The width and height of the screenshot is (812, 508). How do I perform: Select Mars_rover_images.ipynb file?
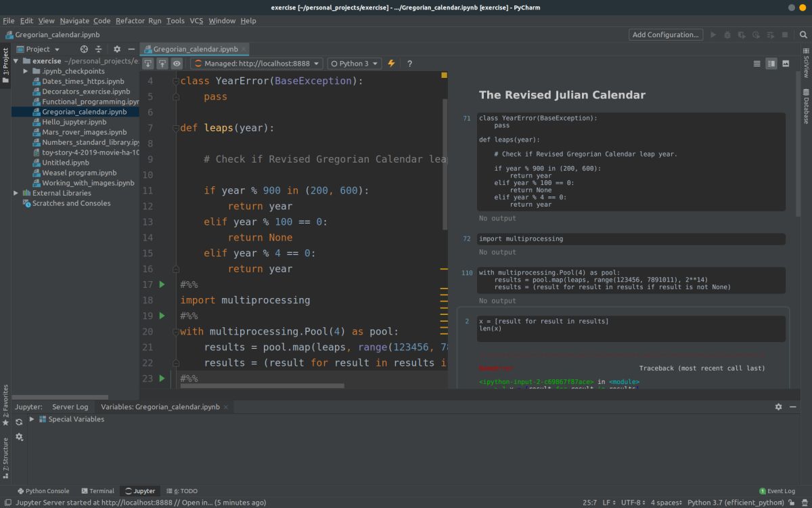[x=84, y=132]
